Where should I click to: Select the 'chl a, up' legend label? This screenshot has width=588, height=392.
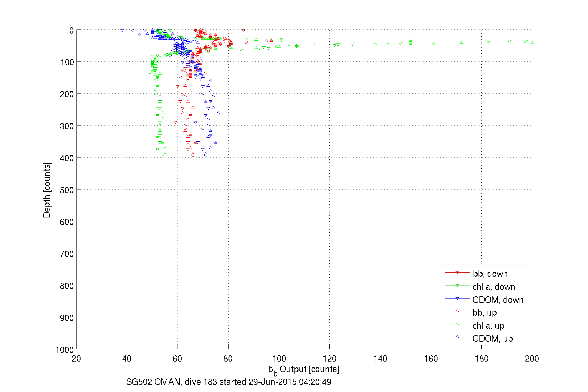click(x=488, y=326)
